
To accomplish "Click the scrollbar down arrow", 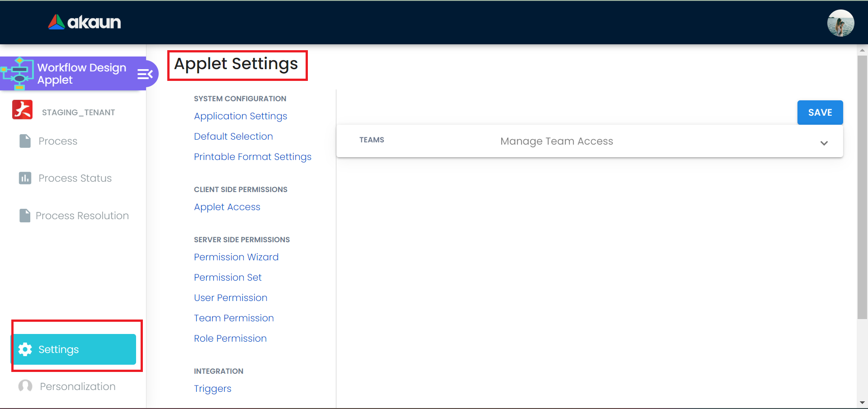I will coord(862,402).
